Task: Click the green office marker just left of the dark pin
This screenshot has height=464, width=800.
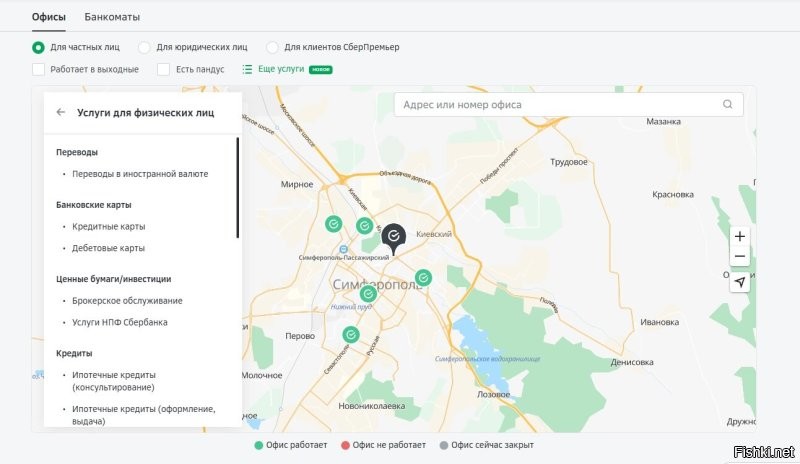Action: tap(364, 226)
